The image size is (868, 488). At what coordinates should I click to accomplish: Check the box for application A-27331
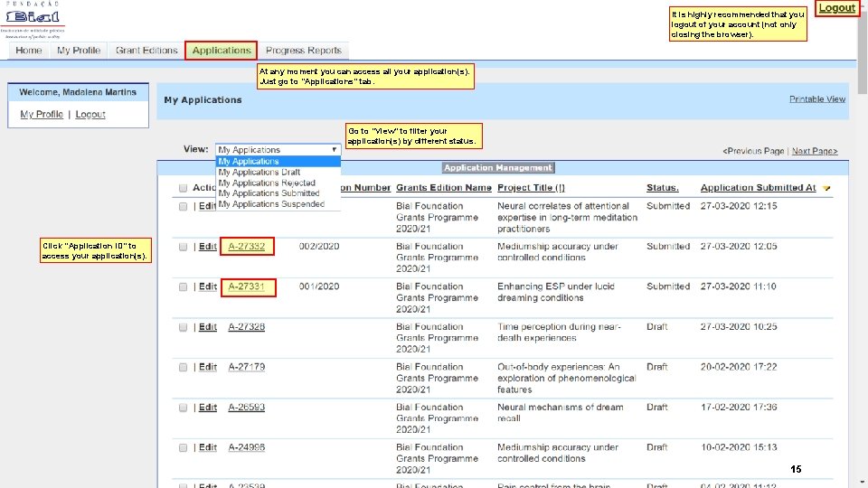pyautogui.click(x=183, y=287)
